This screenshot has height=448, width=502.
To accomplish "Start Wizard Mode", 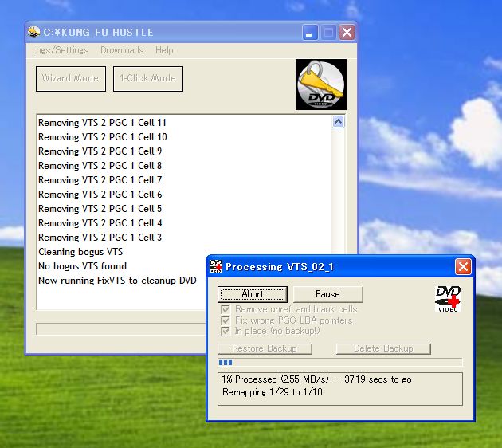I will point(71,79).
